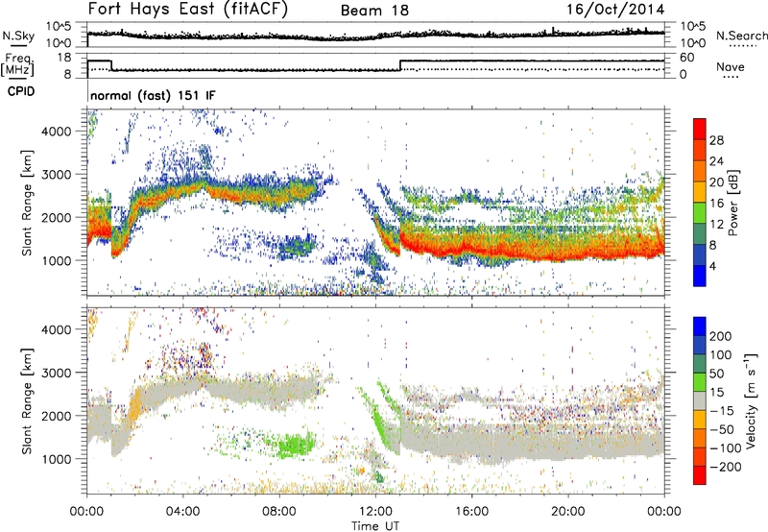Click the 'Freq. [MHz]' axis label
The width and height of the screenshot is (768, 532).
[x=17, y=65]
